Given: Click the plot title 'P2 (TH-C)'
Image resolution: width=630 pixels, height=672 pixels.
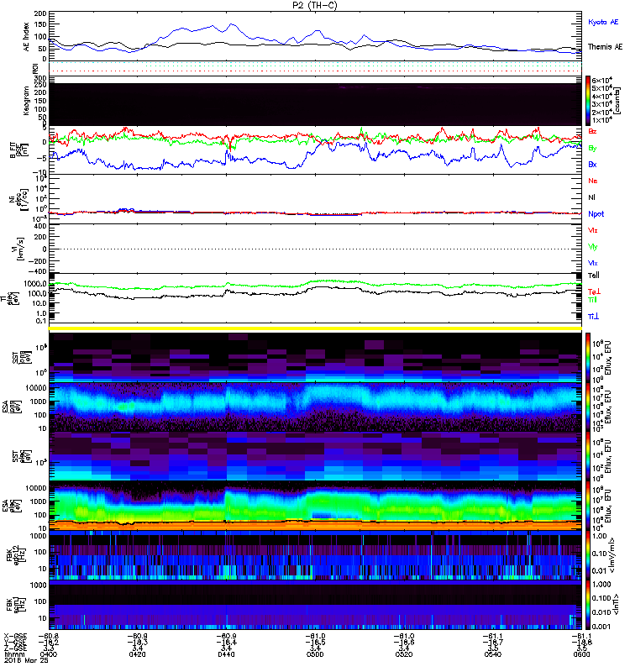Looking at the screenshot, I should 315,5.
